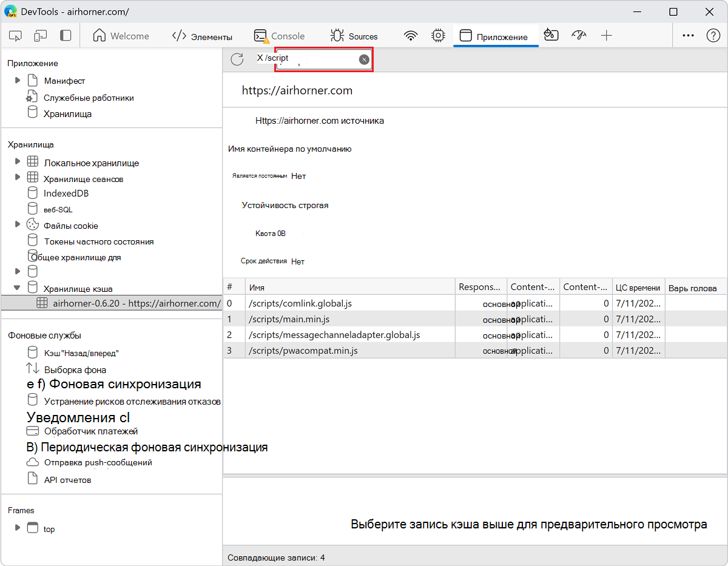728x566 pixels.
Task: Open the paint bucket CSS overview icon
Action: pos(551,35)
